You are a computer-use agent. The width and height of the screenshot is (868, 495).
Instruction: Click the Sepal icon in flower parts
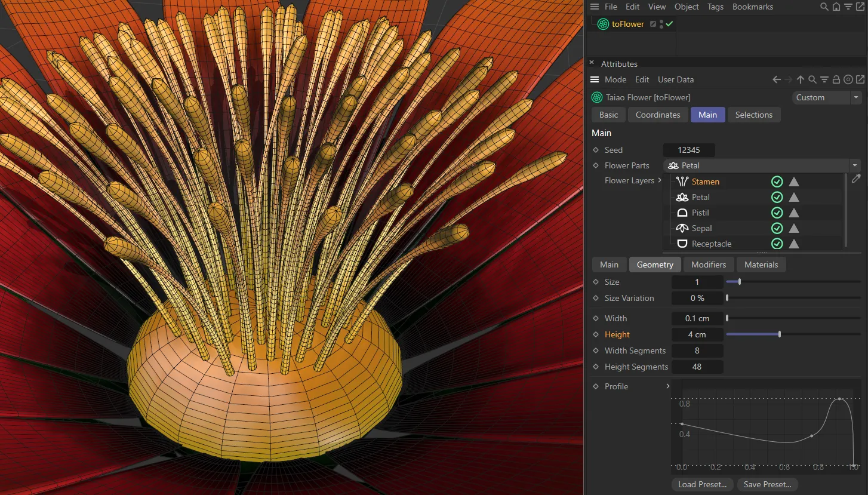[x=682, y=228]
